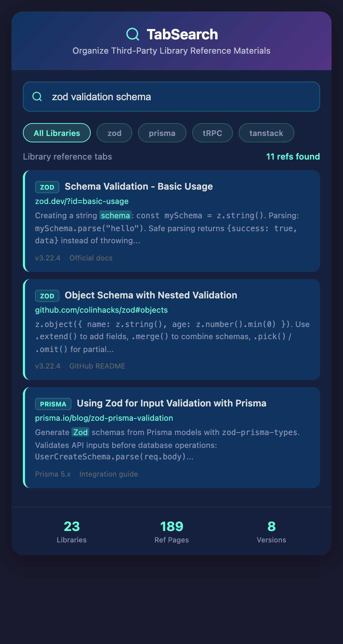
Task: Select the prisma library filter chip
Action: click(x=162, y=133)
